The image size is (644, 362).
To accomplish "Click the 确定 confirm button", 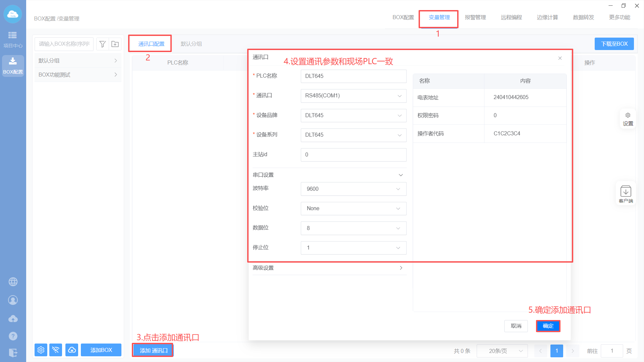I will tap(548, 326).
